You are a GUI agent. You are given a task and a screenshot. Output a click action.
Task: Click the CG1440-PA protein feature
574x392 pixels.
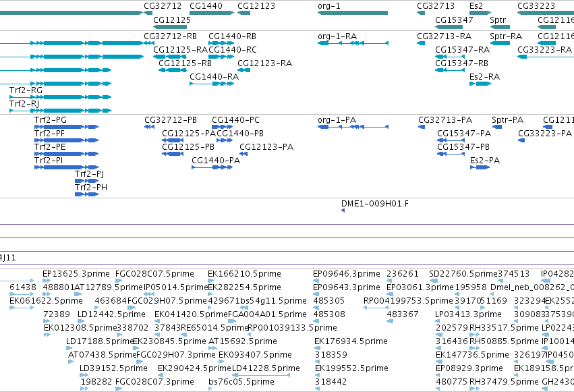click(212, 167)
